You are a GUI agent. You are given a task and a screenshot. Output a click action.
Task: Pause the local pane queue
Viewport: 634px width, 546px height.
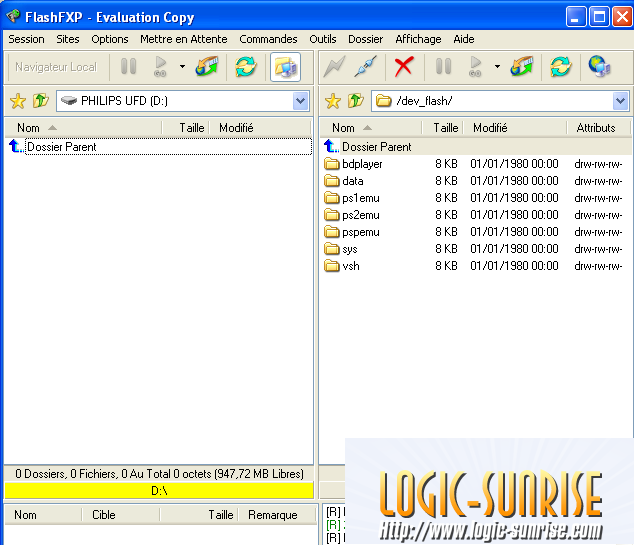(129, 66)
